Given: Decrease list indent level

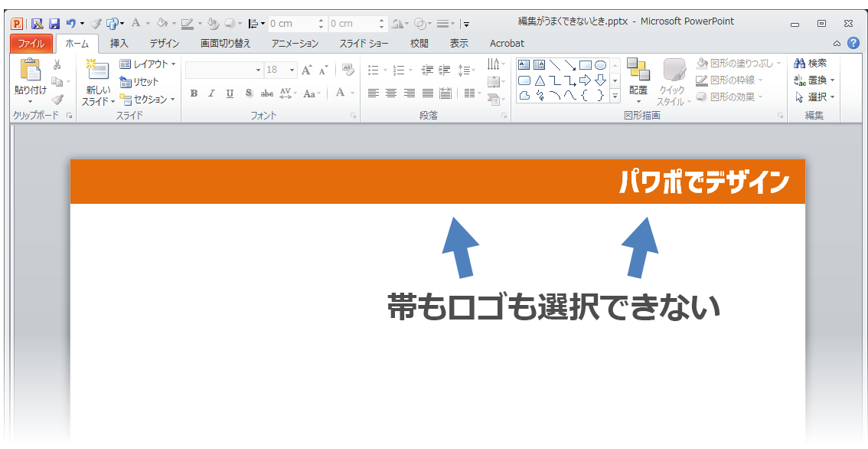Looking at the screenshot, I should (x=427, y=70).
